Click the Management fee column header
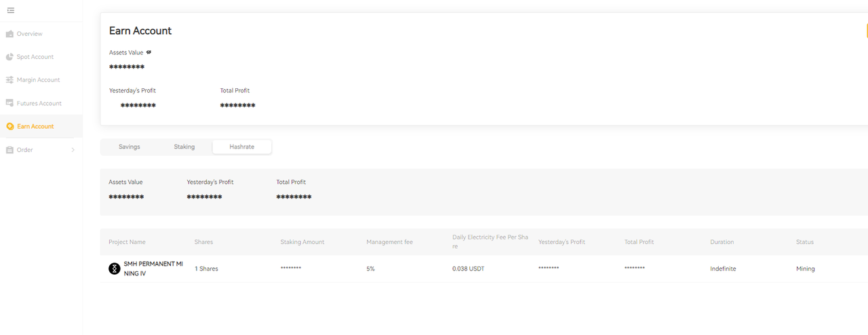The image size is (868, 335). point(390,242)
